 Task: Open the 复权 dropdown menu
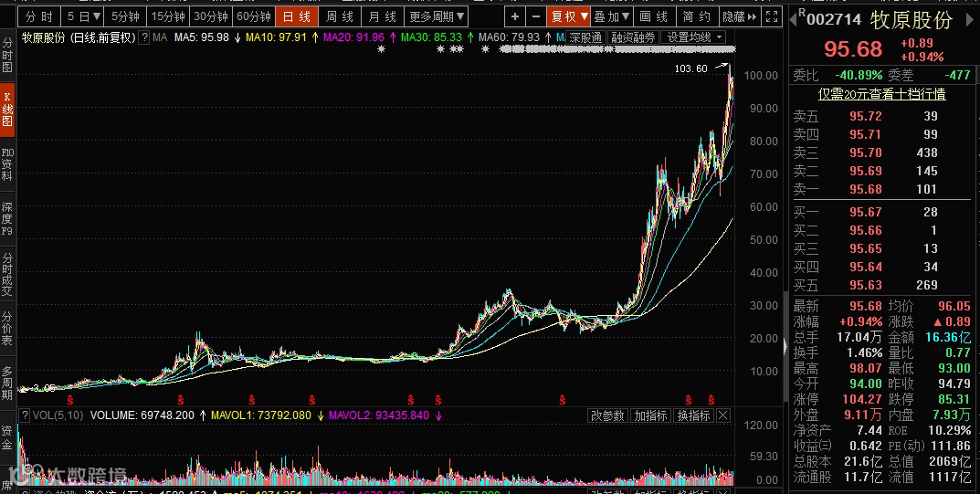[569, 16]
